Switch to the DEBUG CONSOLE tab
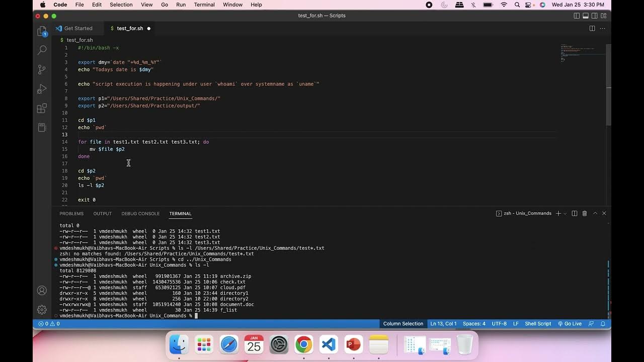Image resolution: width=644 pixels, height=362 pixels. pyautogui.click(x=140, y=213)
